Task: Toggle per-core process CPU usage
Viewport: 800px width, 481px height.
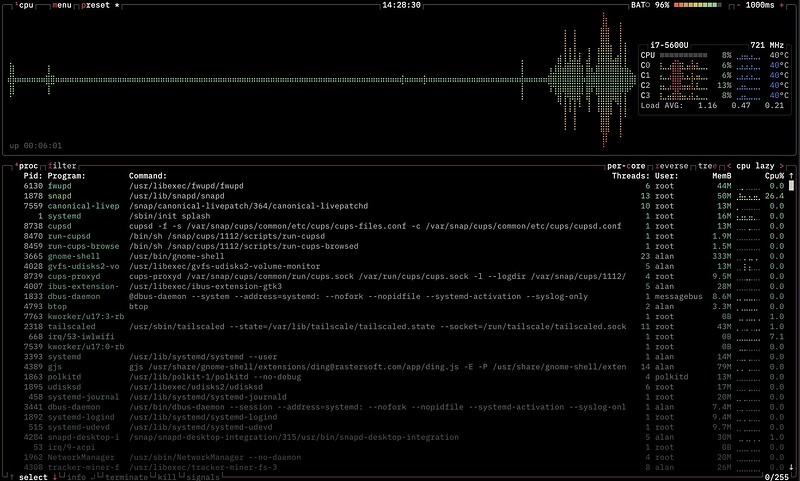Action: [626, 165]
